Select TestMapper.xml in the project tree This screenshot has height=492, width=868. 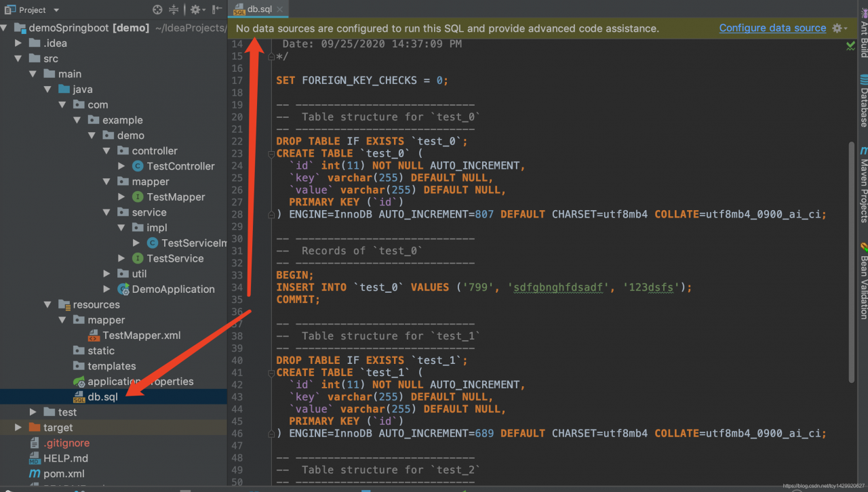pyautogui.click(x=141, y=335)
